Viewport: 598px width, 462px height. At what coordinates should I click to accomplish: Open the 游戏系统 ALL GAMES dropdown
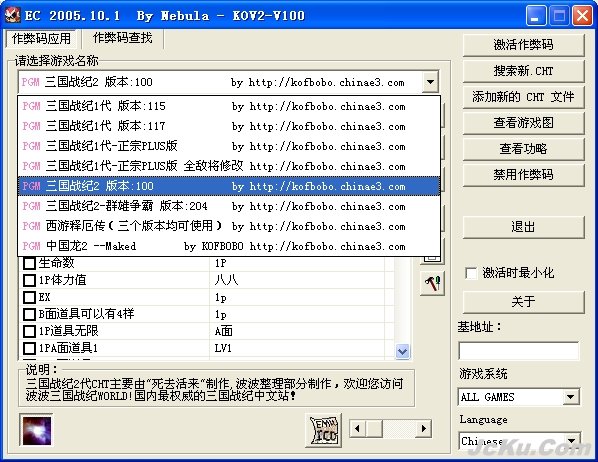click(x=571, y=397)
